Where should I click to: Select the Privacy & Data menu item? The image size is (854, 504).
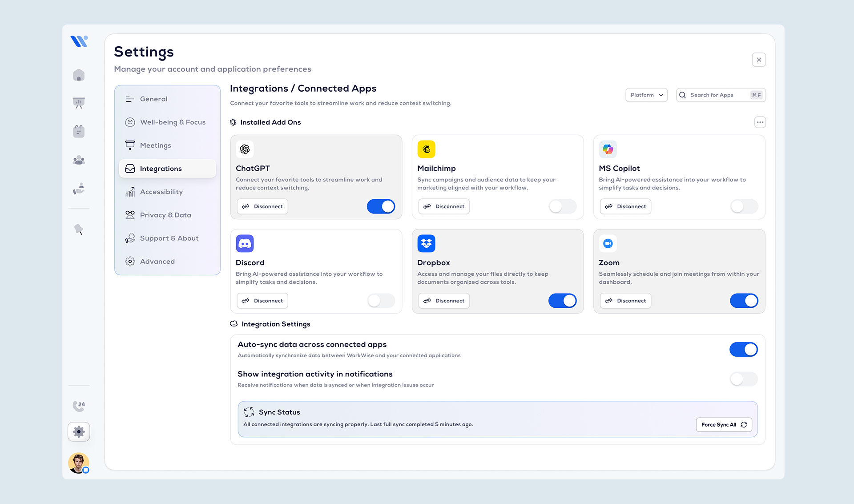pyautogui.click(x=165, y=215)
